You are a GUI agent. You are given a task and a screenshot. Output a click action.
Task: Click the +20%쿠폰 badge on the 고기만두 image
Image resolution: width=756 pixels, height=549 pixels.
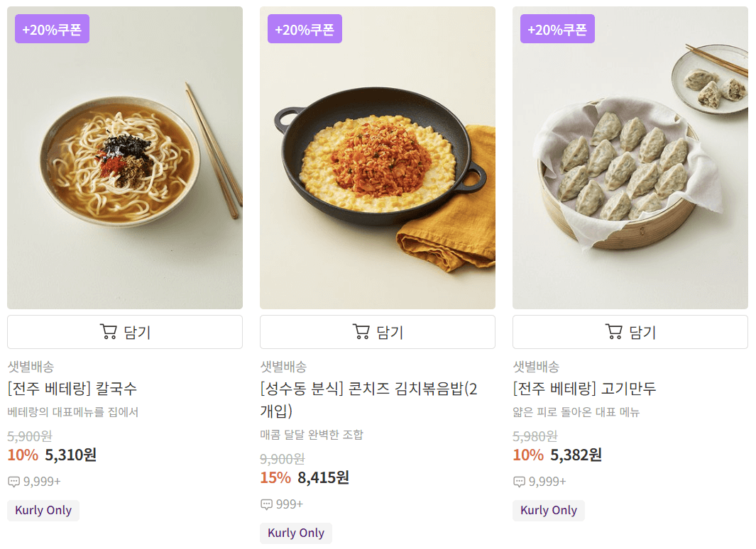[x=557, y=28]
